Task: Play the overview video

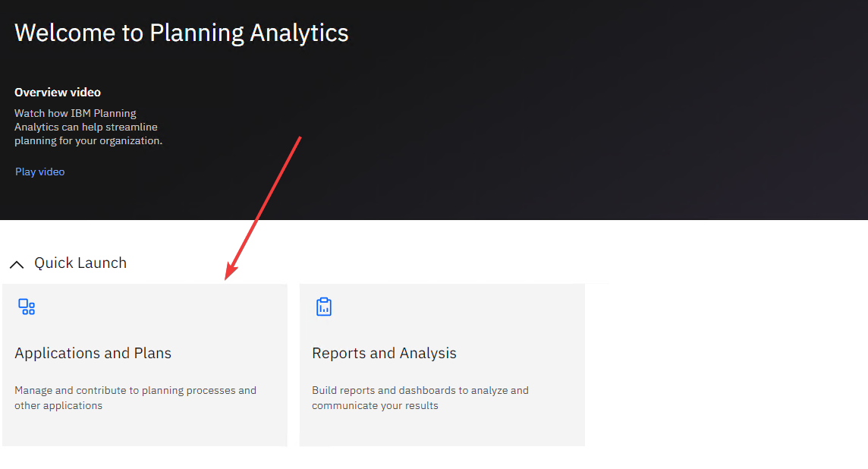Action: pyautogui.click(x=40, y=172)
